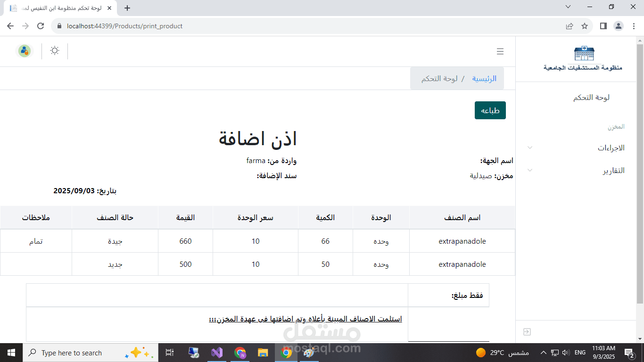
Task: Click chevron next to الاجراءات
Action: pyautogui.click(x=529, y=148)
